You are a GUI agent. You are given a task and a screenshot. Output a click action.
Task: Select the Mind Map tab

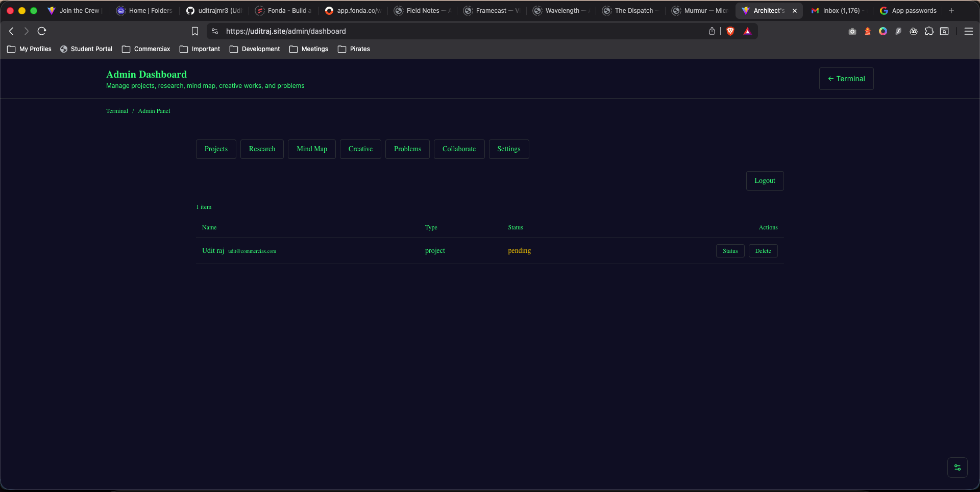click(311, 149)
